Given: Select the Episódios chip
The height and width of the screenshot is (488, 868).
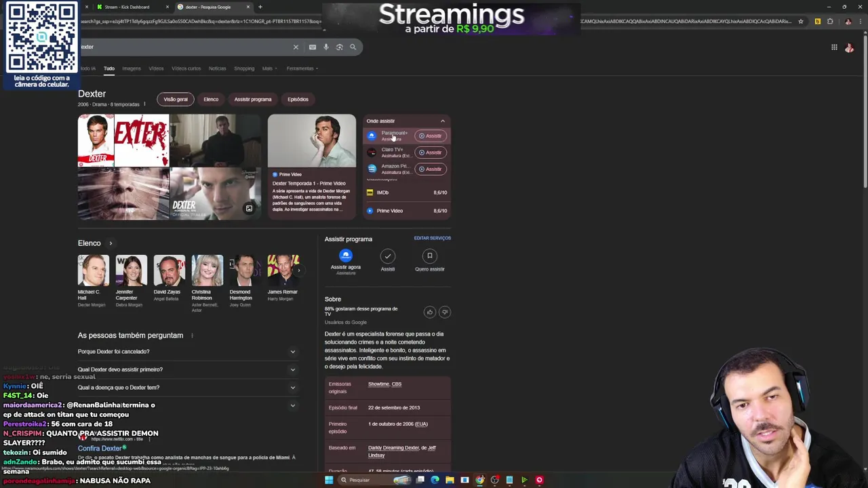Looking at the screenshot, I should (298, 100).
